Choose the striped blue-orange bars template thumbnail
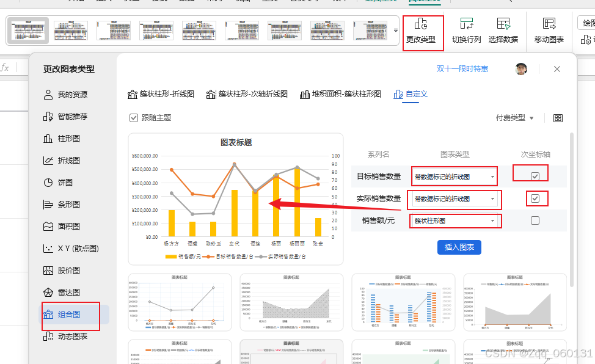595x364 pixels. 403,302
